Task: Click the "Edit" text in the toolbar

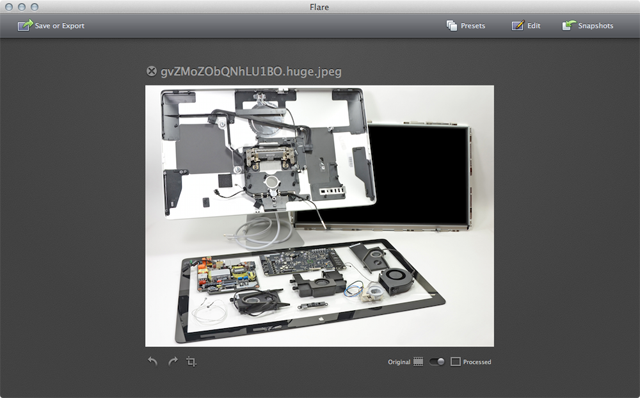Action: click(x=534, y=26)
